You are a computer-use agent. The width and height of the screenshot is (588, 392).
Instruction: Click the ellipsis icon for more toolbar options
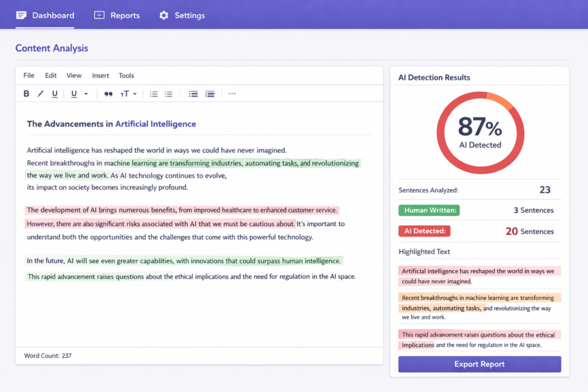(232, 94)
